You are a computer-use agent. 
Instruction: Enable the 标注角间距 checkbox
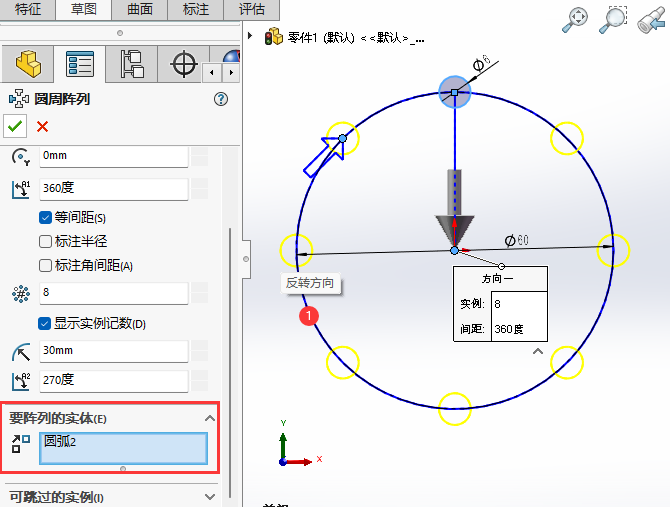45,265
